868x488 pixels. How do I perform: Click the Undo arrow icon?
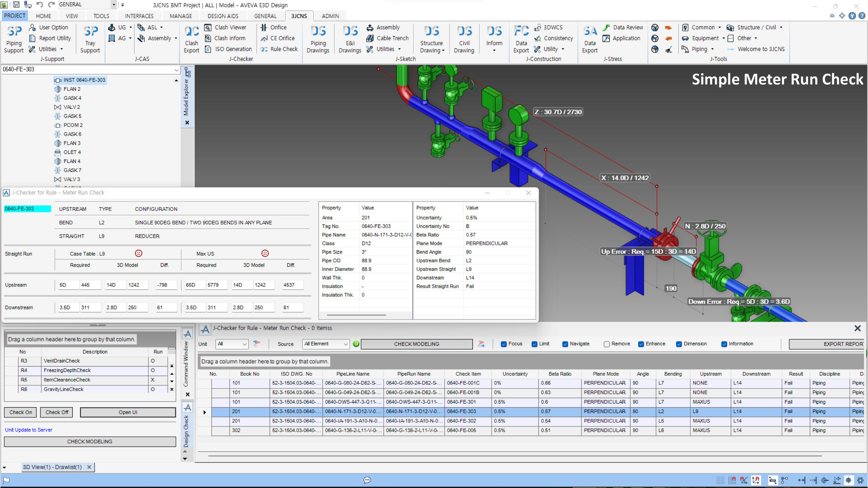point(40,5)
